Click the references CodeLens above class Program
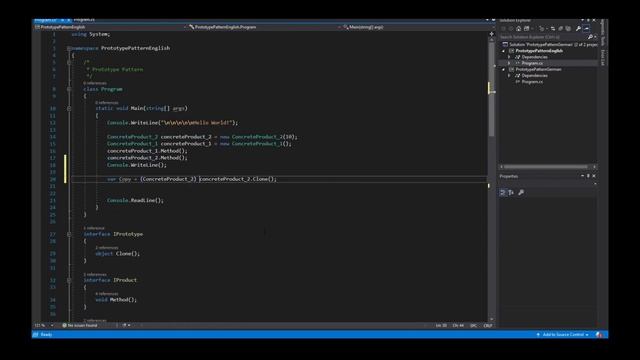Viewport: 640px width, 360px height. pos(95,83)
